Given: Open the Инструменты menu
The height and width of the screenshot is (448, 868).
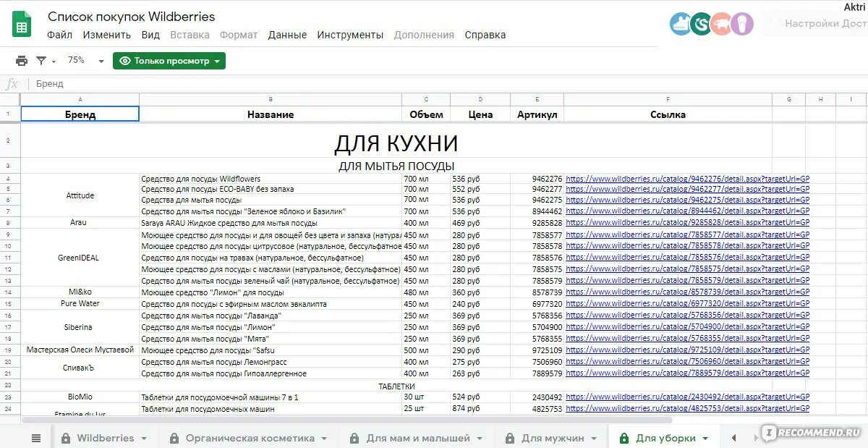Looking at the screenshot, I should coord(350,35).
